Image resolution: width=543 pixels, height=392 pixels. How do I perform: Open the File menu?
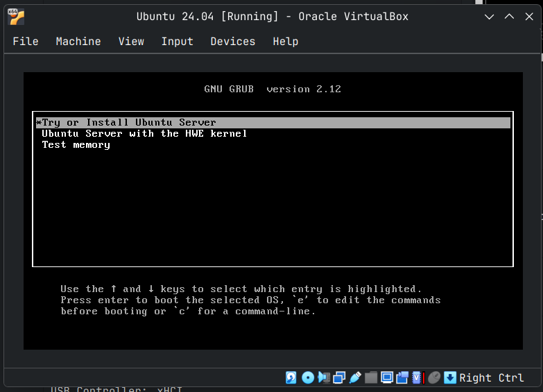click(26, 42)
